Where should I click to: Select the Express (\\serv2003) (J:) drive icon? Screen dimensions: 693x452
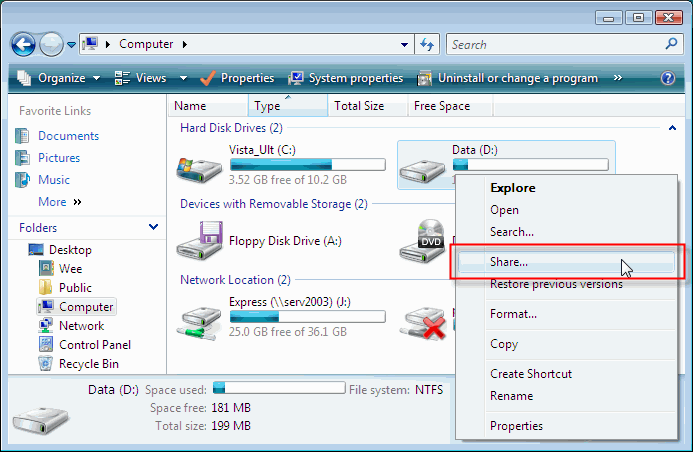click(199, 324)
